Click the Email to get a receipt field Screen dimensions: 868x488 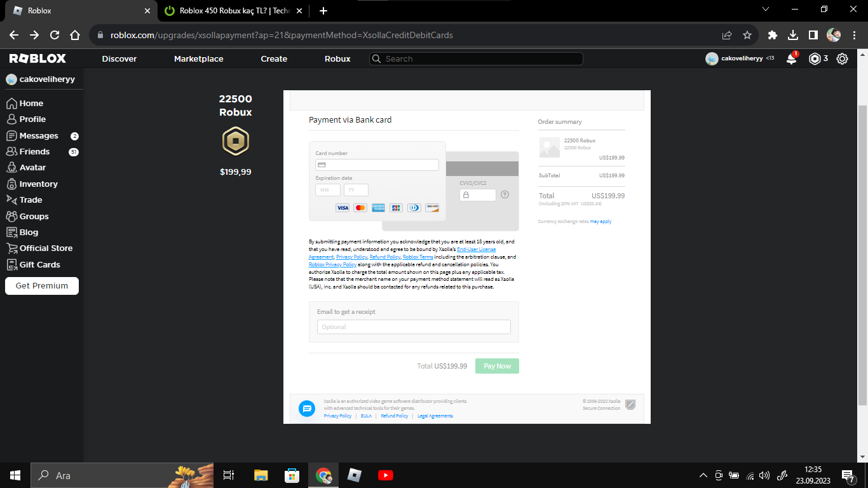[x=414, y=327]
